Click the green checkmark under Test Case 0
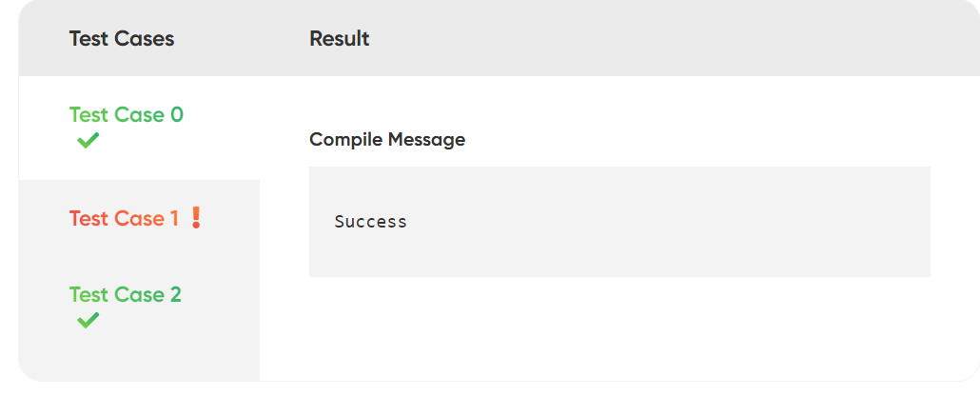 (x=88, y=141)
